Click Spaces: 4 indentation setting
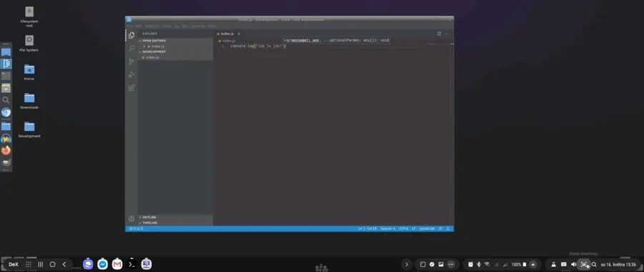 388,228
